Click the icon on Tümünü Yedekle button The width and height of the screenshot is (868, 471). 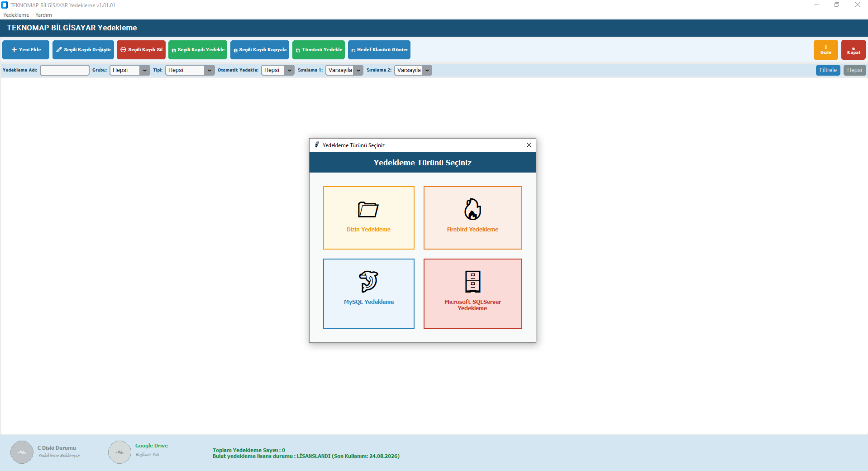pyautogui.click(x=298, y=50)
